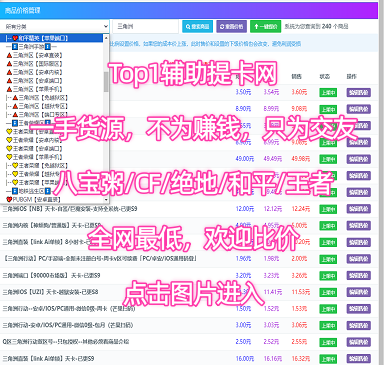The image size is (384, 365).
Task: Click the green 一键提价 button
Action: 265,27
